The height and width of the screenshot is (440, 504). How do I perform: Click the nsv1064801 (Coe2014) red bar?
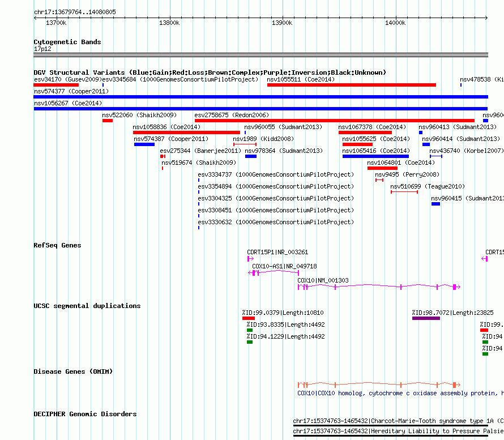pyautogui.click(x=382, y=168)
